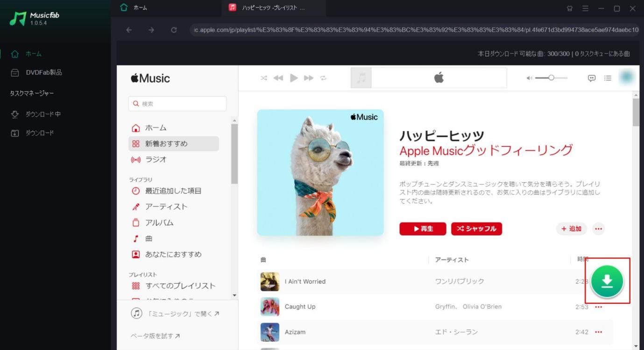Open artist Gryffin
This screenshot has width=644, height=350.
point(445,307)
